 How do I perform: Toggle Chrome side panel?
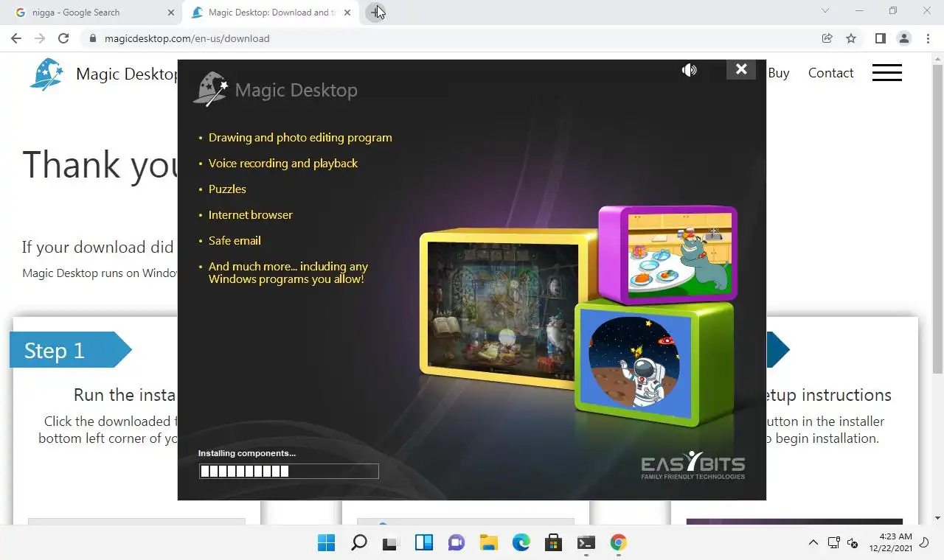(880, 38)
